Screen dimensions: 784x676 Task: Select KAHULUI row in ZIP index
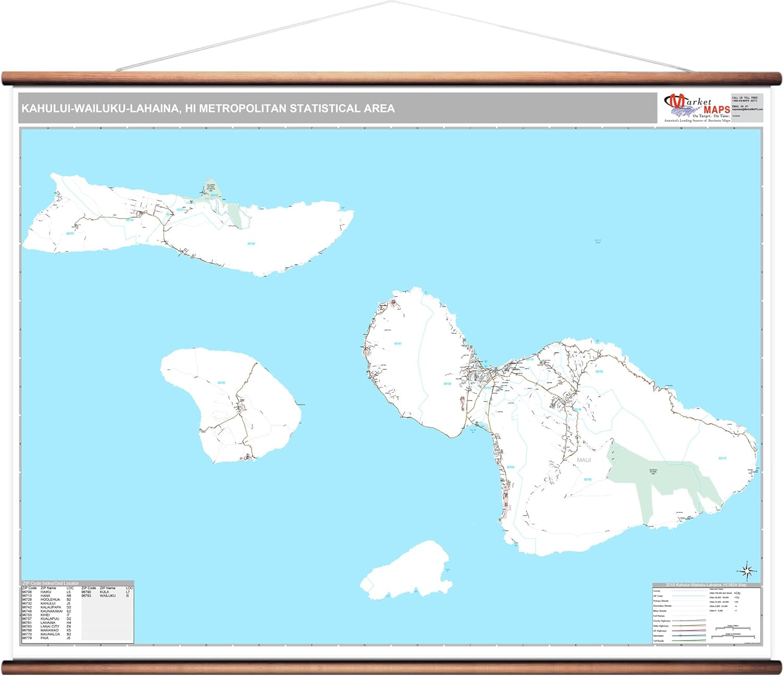point(48,603)
